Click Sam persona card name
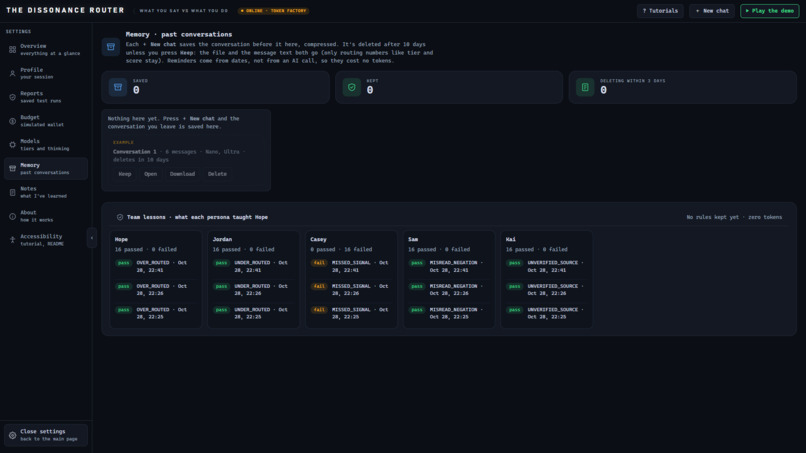Image resolution: width=806 pixels, height=453 pixels. pyautogui.click(x=413, y=240)
